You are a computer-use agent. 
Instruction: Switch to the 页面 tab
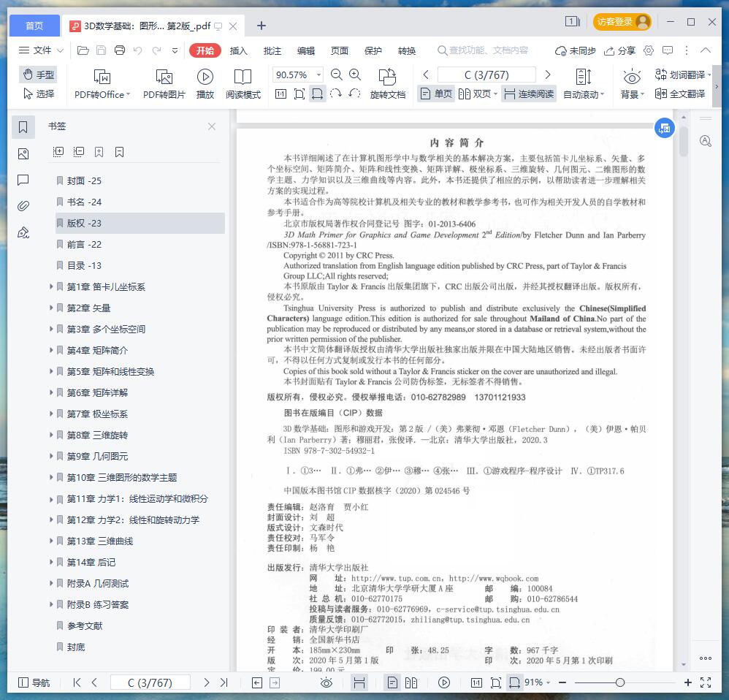coord(340,50)
